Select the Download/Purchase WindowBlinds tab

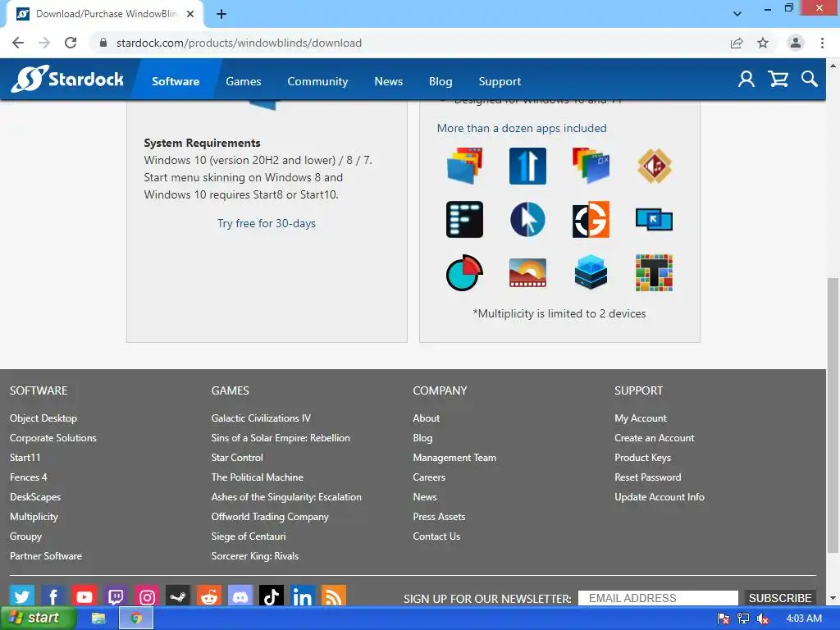click(x=105, y=14)
